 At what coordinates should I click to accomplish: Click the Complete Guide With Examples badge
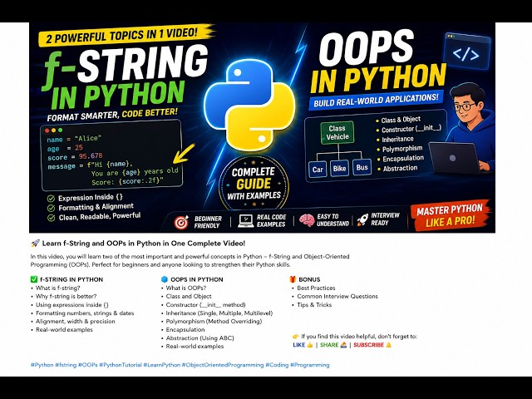(254, 183)
